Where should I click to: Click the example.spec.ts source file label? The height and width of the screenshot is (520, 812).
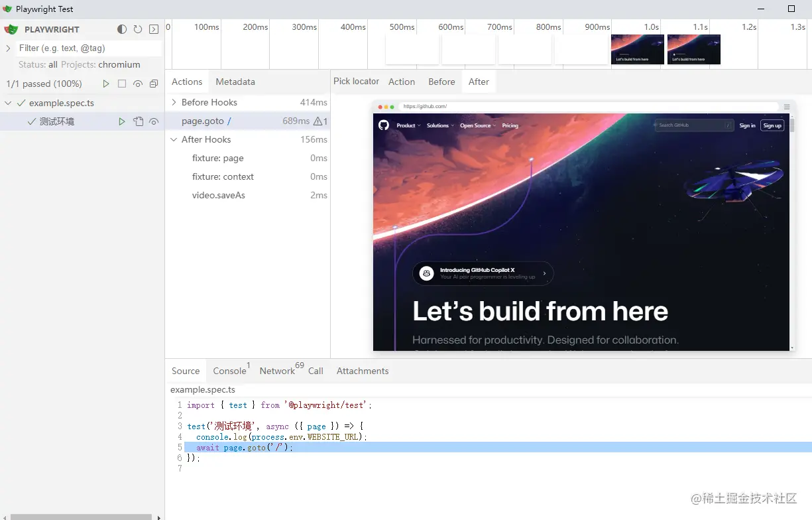[x=203, y=389]
